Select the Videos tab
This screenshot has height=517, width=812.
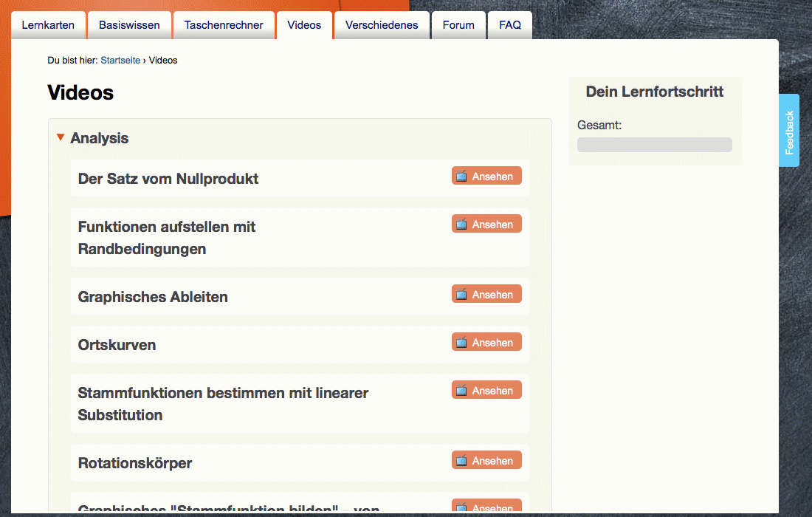point(304,25)
